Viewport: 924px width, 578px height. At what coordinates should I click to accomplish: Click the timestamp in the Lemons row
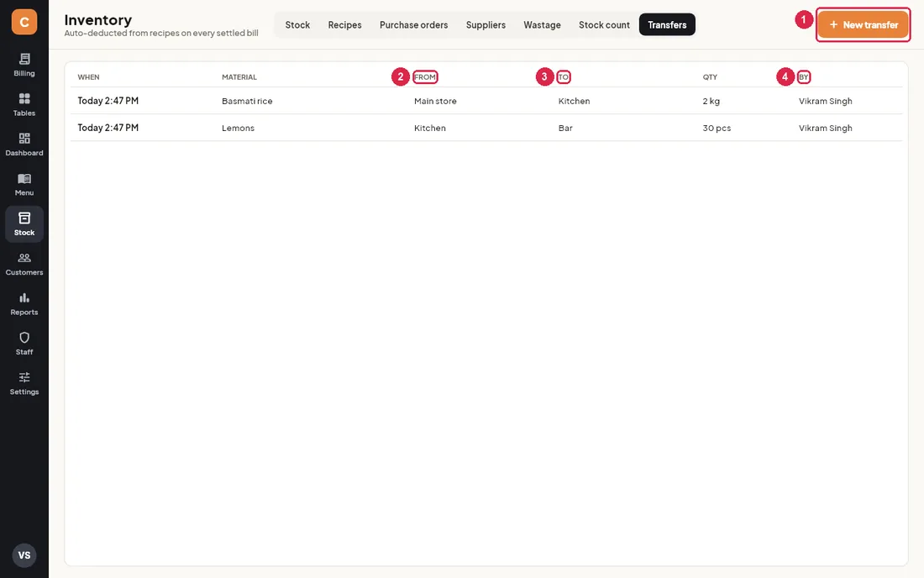[x=108, y=128]
